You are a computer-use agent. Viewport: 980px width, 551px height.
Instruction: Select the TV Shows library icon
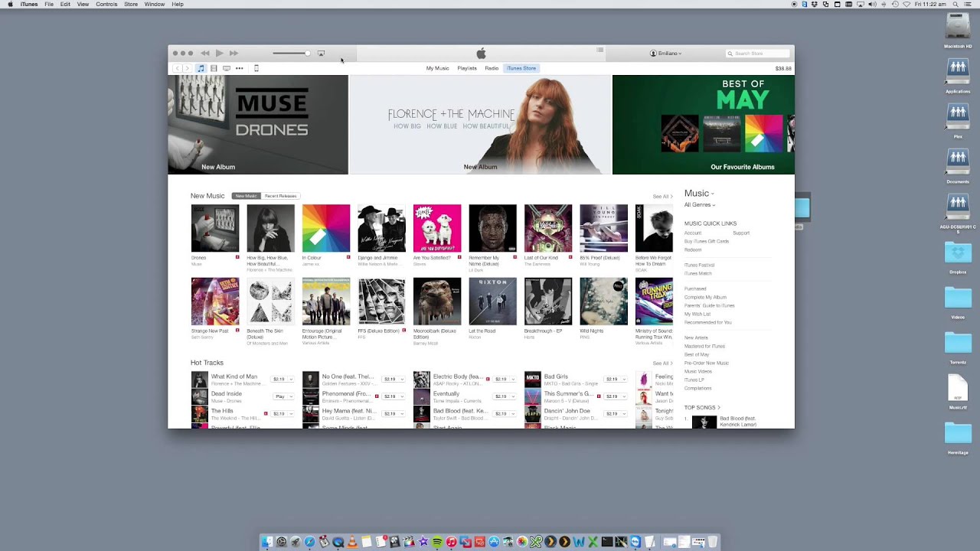[227, 68]
